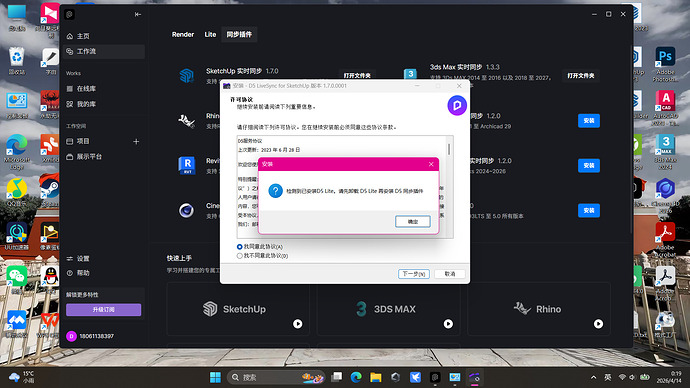Click the 升级订阅 button
This screenshot has height=388, width=690.
click(x=103, y=310)
